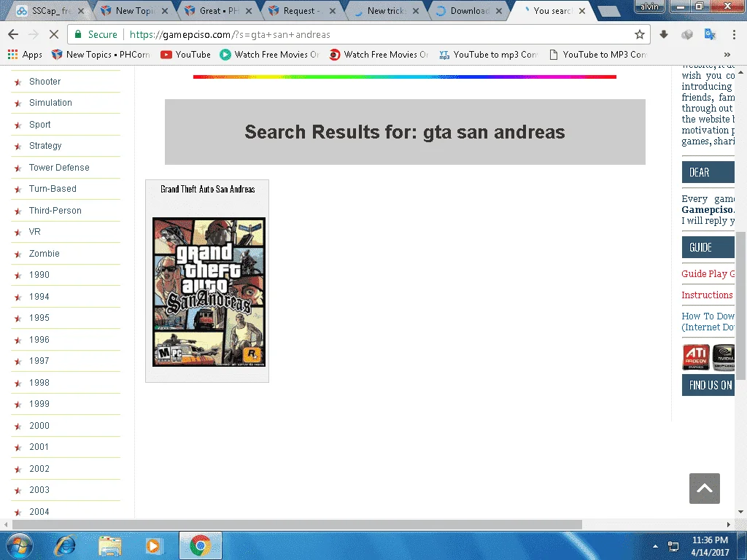
Task: Open the Guide Play G link
Action: pyautogui.click(x=708, y=274)
